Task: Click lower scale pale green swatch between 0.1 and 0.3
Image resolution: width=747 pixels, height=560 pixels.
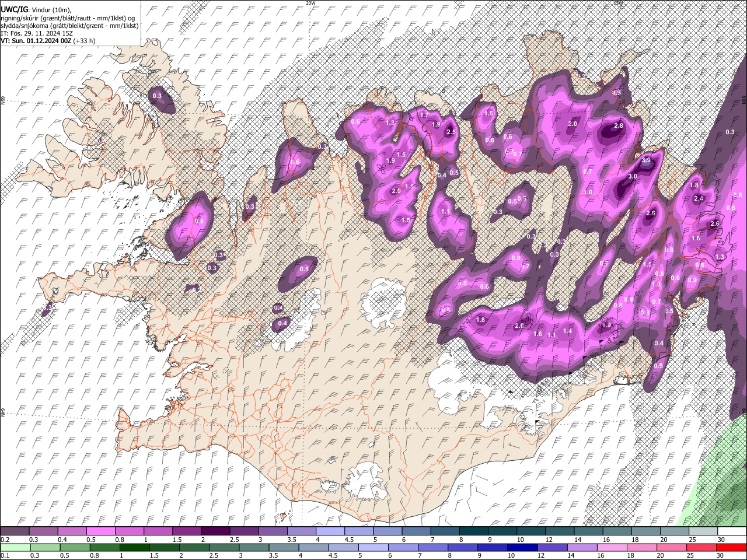Action: [15, 547]
